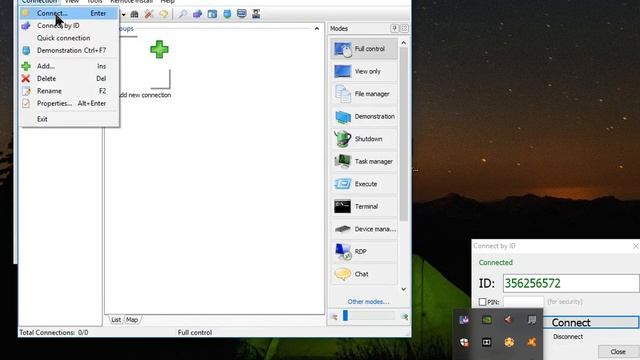The image size is (640, 360).
Task: Enable the PIN checkbox
Action: coord(482,302)
